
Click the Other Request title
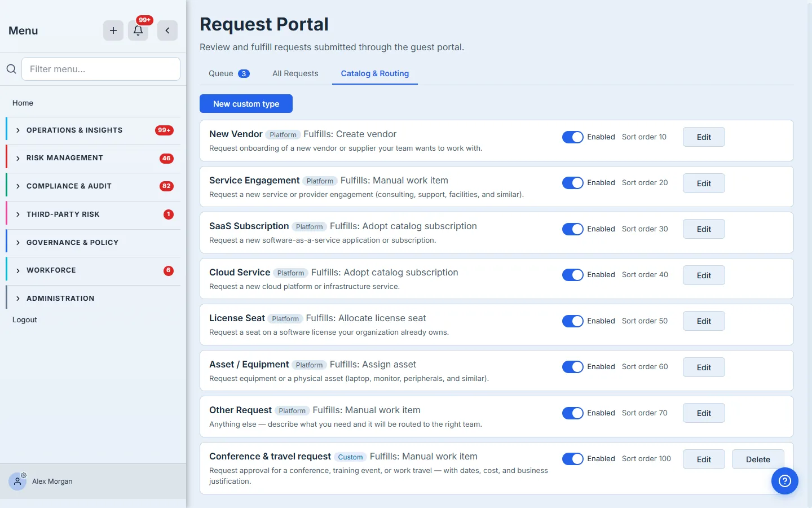(x=240, y=410)
